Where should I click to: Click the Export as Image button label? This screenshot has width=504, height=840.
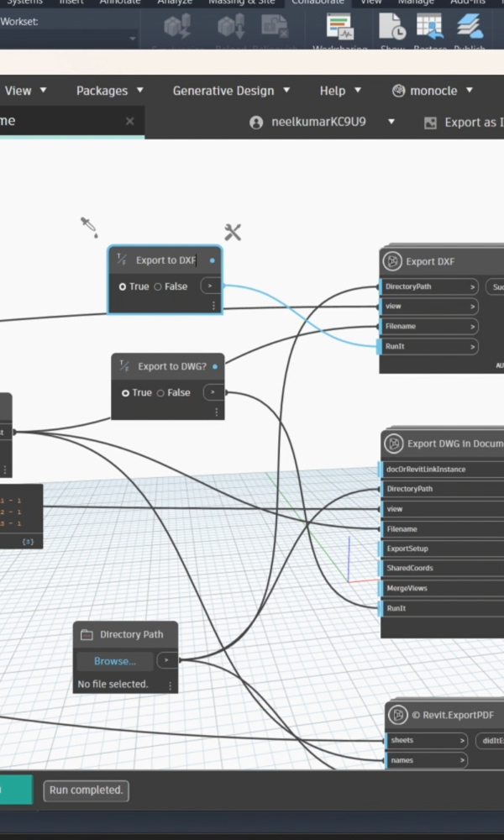(474, 123)
